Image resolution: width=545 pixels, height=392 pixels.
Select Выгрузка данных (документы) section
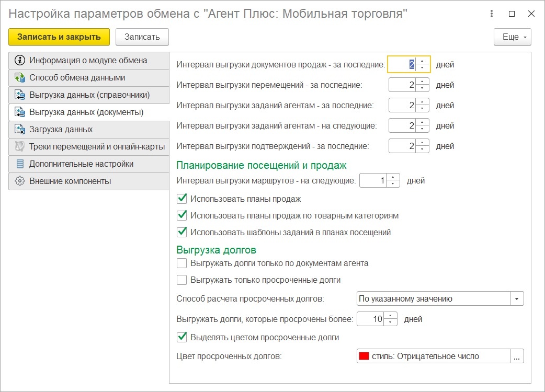(x=89, y=112)
